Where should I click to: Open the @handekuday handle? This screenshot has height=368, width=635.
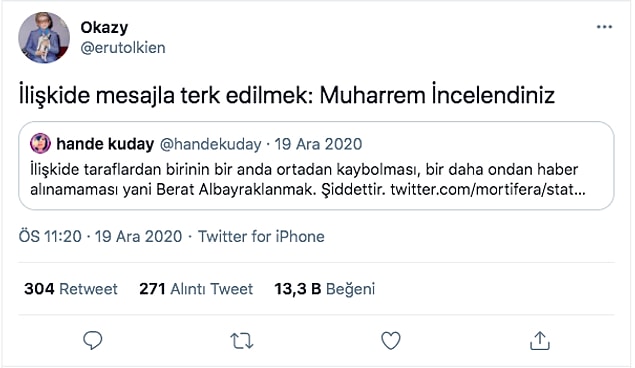click(211, 144)
